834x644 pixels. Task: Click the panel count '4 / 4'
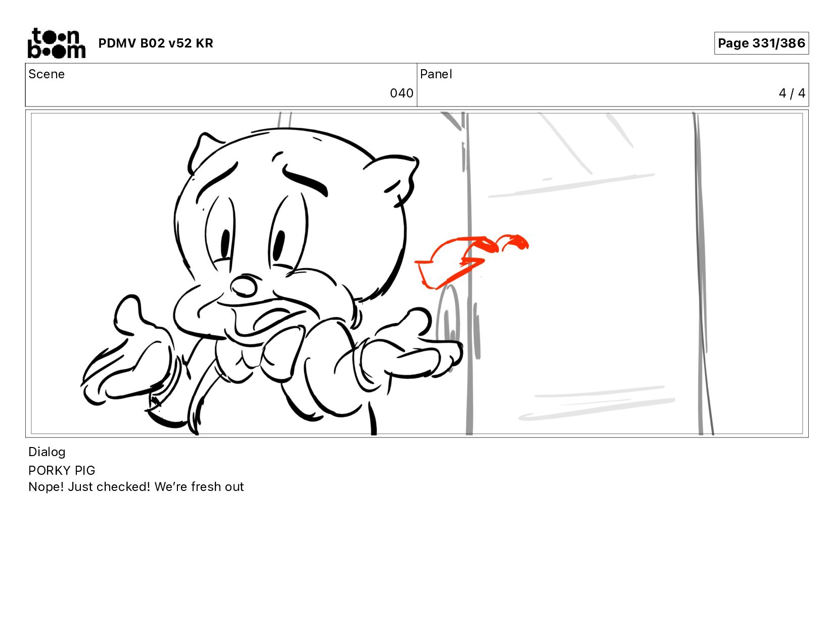pyautogui.click(x=792, y=93)
